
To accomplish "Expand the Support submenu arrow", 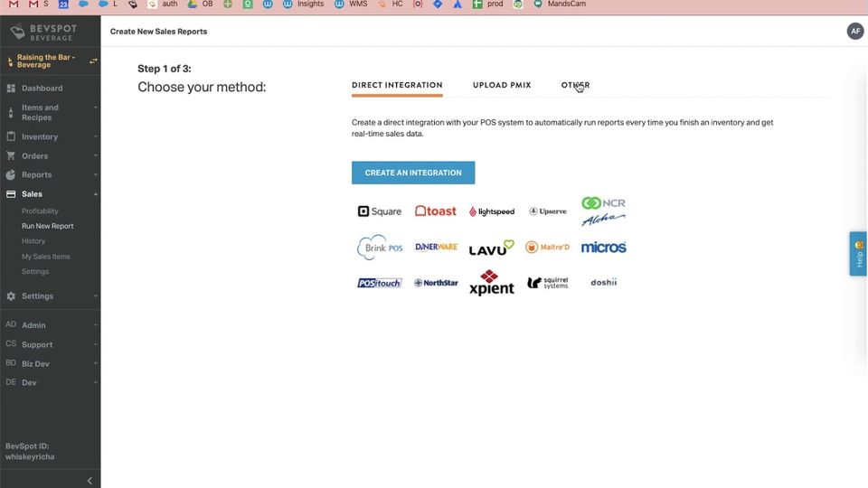I will pyautogui.click(x=95, y=344).
